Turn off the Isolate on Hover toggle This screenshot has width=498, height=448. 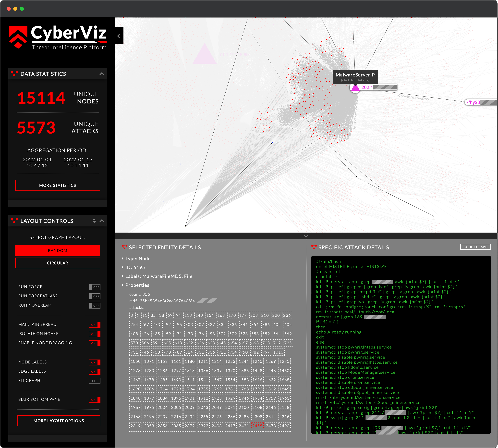pyautogui.click(x=95, y=334)
